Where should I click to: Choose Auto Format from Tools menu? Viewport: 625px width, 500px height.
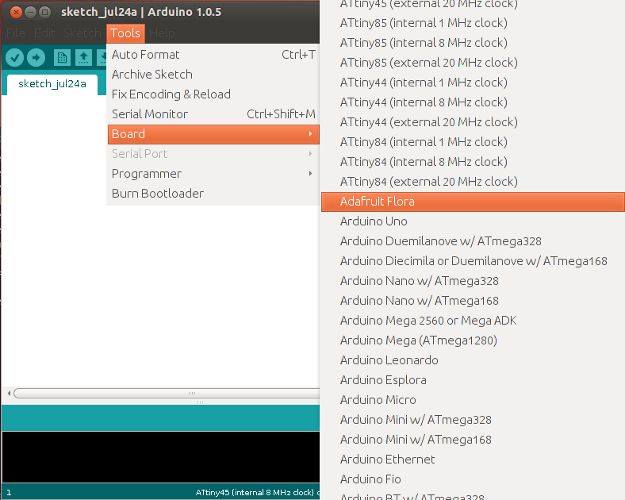[213, 55]
